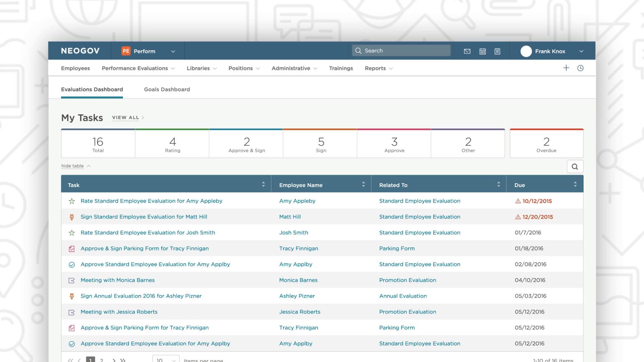Click the VIEW ALL tasks link
Viewport: 644px width, 362px height.
(125, 118)
